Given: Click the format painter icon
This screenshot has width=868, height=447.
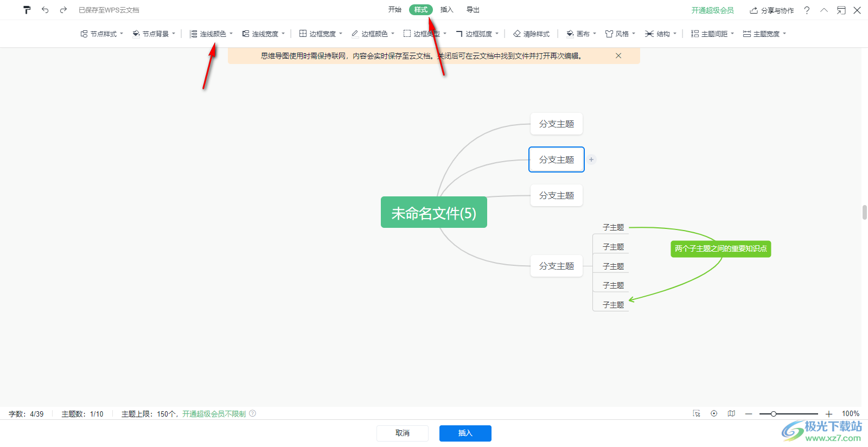Looking at the screenshot, I should tap(27, 10).
